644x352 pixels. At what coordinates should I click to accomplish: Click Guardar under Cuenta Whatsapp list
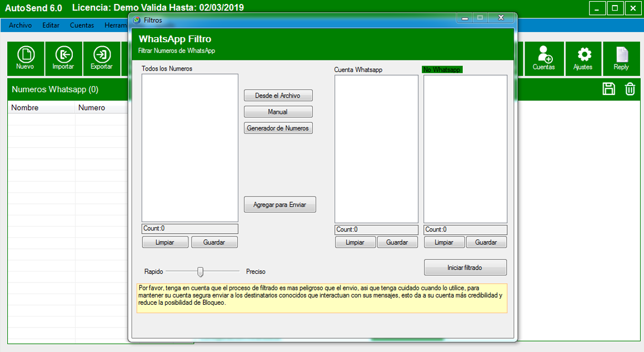click(397, 243)
